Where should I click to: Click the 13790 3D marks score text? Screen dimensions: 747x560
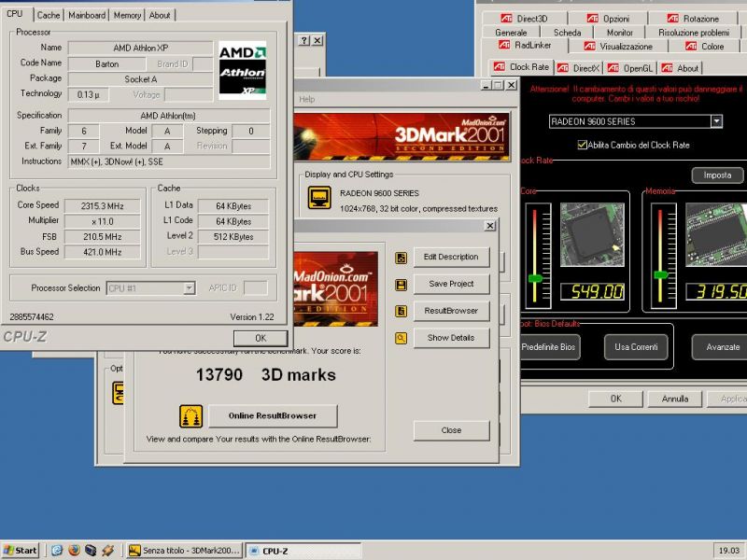tap(266, 375)
